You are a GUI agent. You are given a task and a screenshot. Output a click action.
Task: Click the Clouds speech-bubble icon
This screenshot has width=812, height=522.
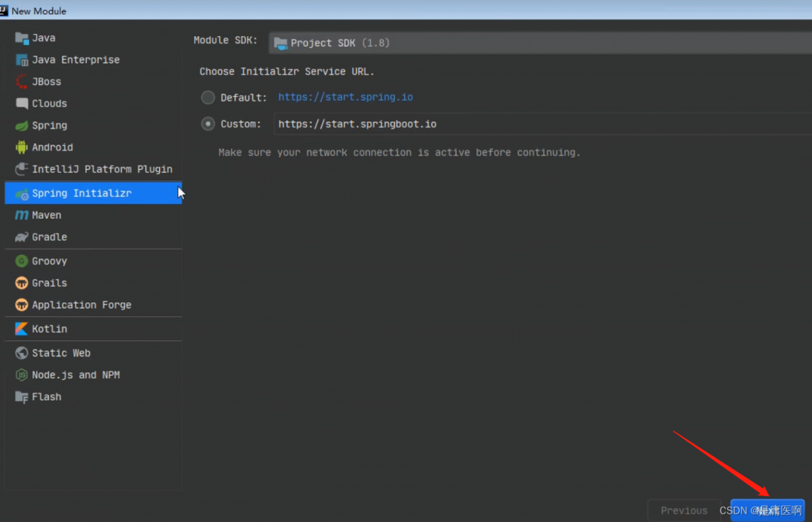point(22,103)
